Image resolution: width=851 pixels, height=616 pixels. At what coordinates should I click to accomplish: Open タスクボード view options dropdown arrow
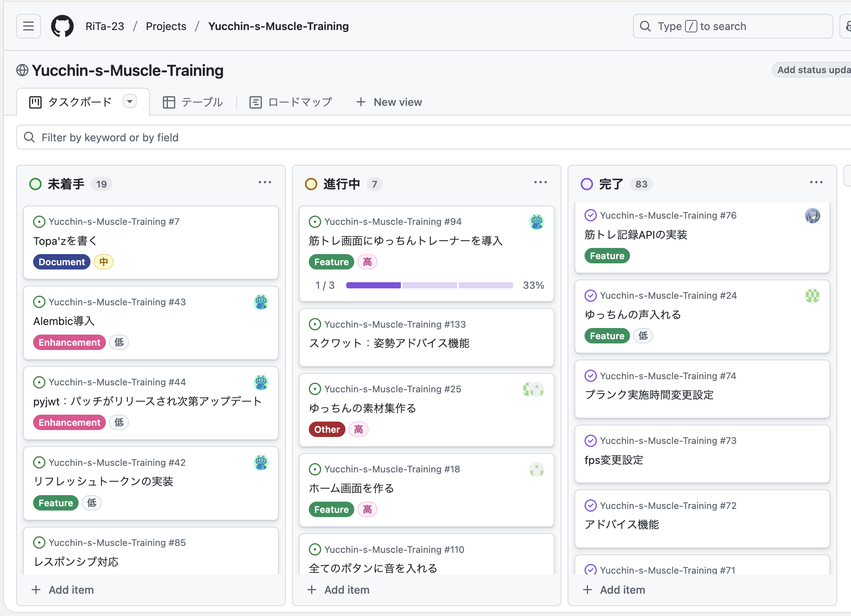(130, 102)
